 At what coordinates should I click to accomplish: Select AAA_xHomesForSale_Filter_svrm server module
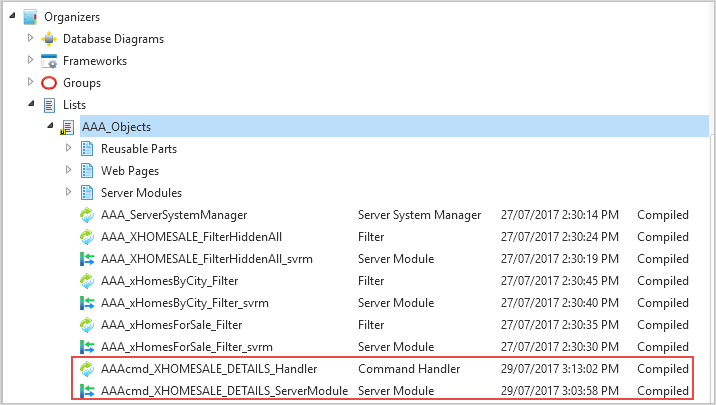(x=185, y=346)
